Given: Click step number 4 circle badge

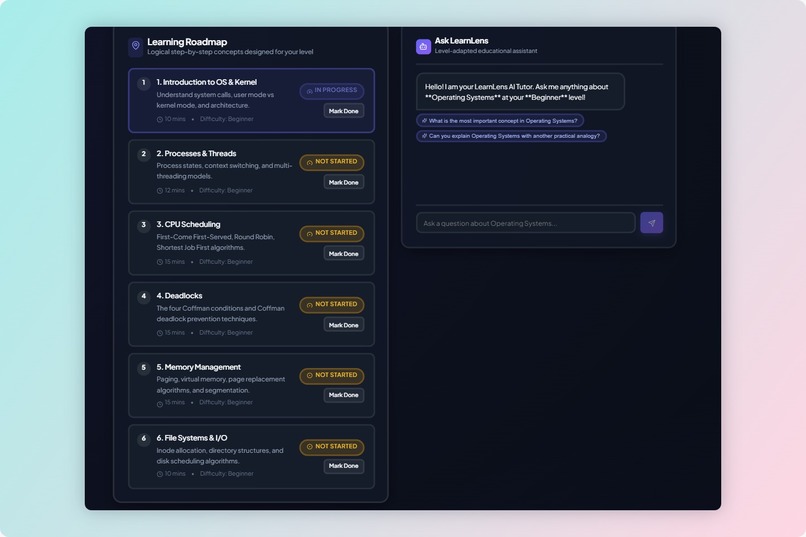Looking at the screenshot, I should click(143, 297).
